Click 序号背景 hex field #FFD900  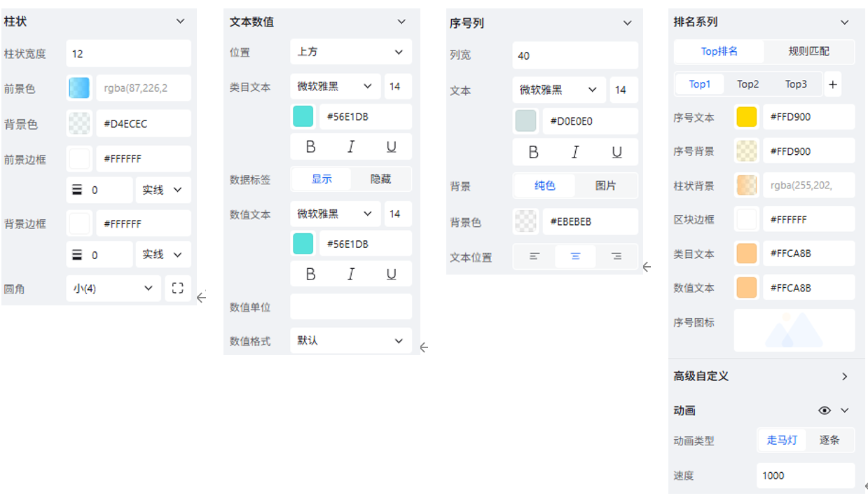pos(808,151)
